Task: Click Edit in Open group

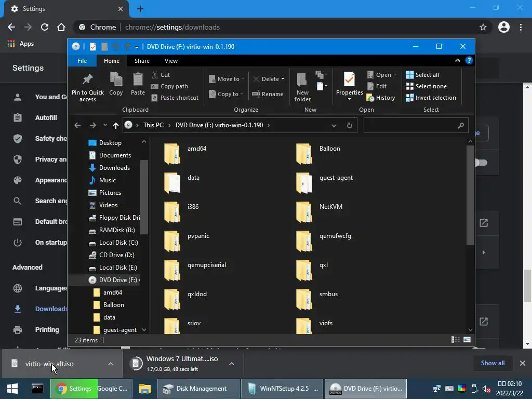Action: tap(377, 86)
